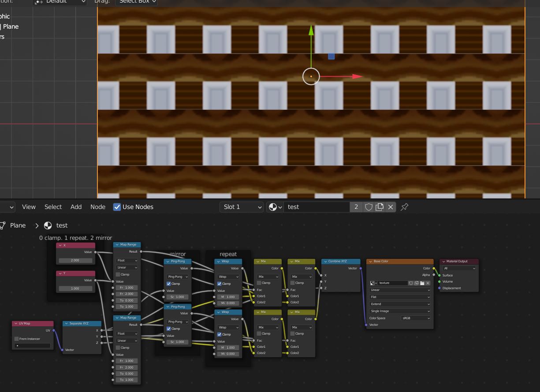Open the View menu

[x=29, y=207]
